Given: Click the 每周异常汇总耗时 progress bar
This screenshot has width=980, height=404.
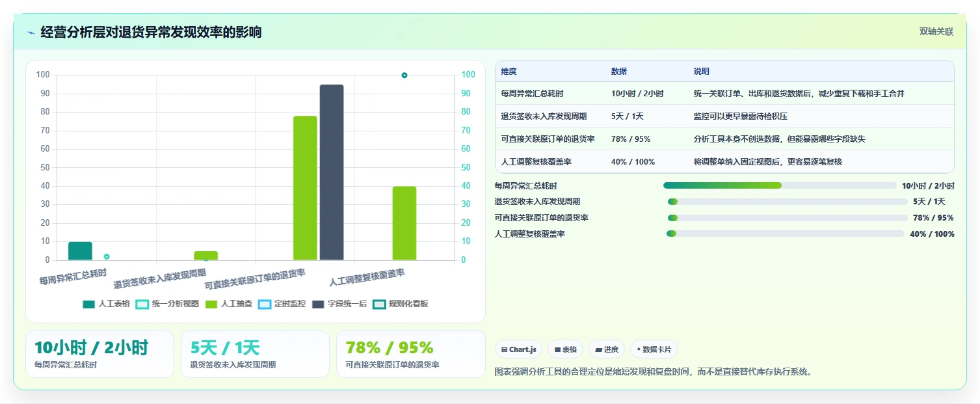Looking at the screenshot, I should click(x=780, y=185).
